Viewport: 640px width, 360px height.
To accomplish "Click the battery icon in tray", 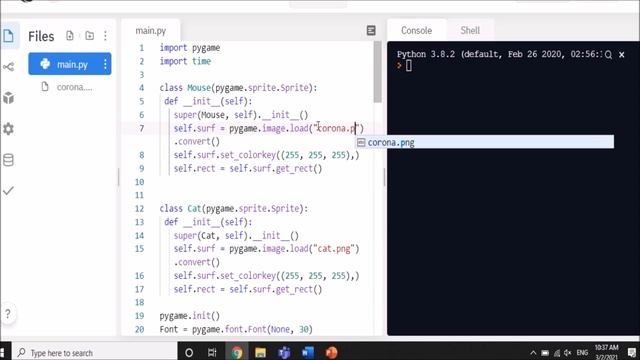I will pyautogui.click(x=545, y=353).
